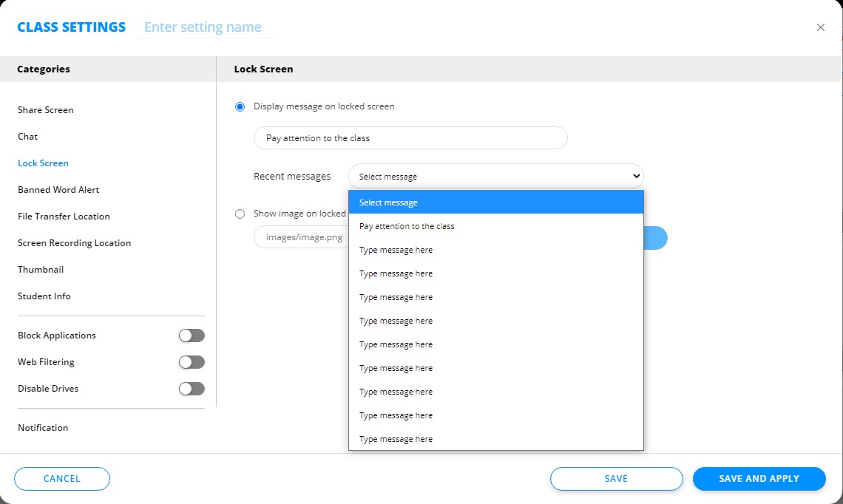The height and width of the screenshot is (504, 843).
Task: Turn on Web Filtering switch
Action: tap(192, 362)
